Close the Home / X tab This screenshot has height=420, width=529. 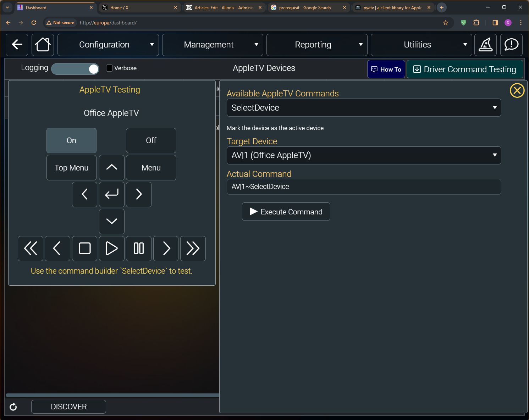tap(175, 7)
